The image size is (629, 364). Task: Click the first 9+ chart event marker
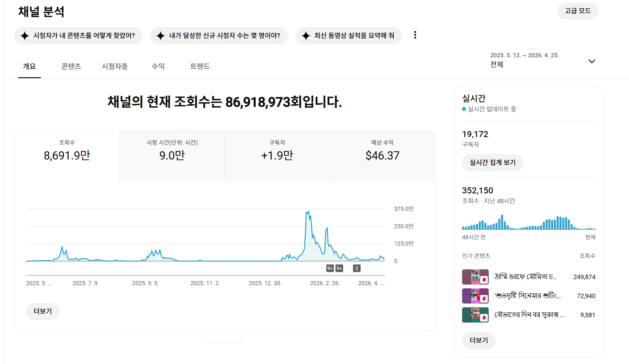(x=330, y=268)
